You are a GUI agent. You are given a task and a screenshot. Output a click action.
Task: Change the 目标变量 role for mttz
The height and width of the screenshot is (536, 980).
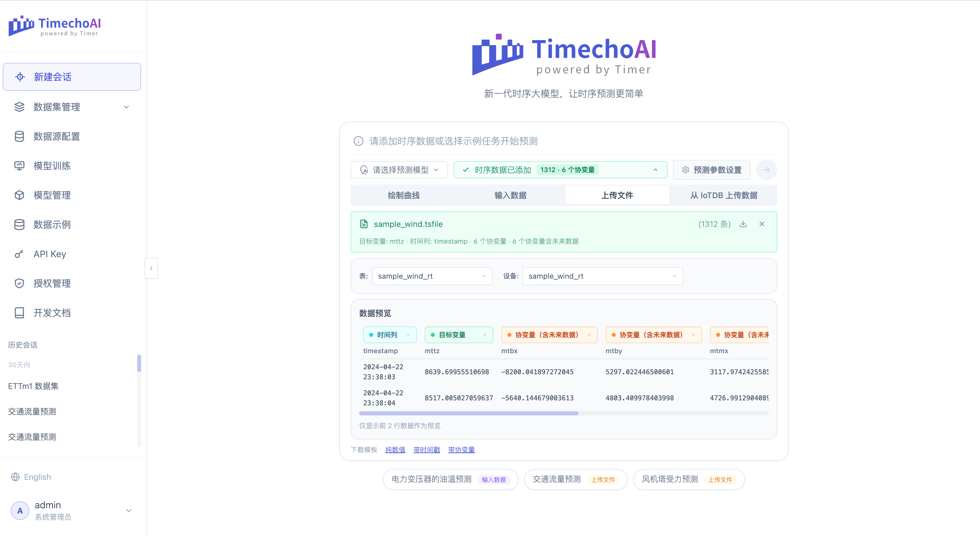459,334
